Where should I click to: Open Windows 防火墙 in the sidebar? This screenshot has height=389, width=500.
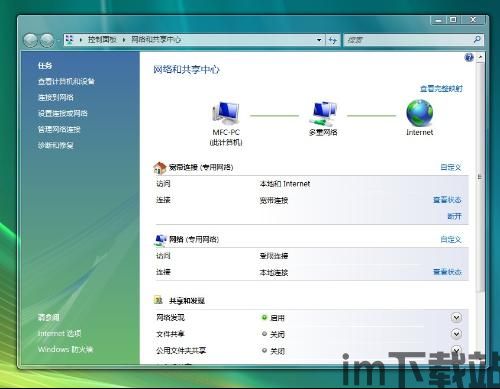[x=65, y=349]
